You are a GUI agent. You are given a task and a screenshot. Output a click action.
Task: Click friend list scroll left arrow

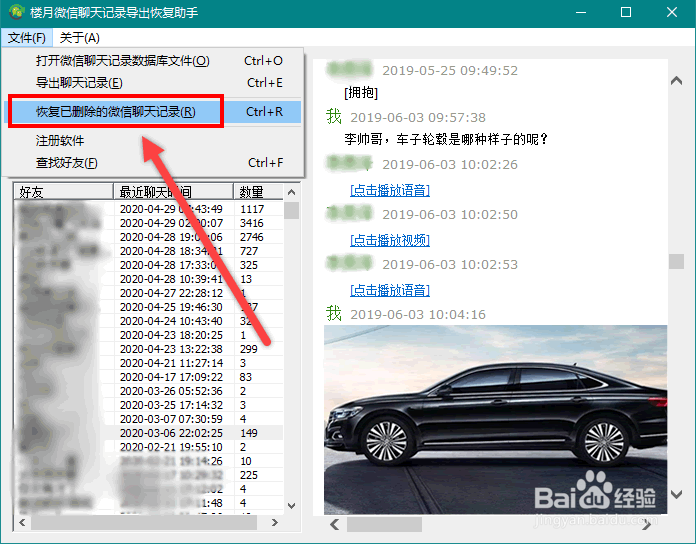22,522
